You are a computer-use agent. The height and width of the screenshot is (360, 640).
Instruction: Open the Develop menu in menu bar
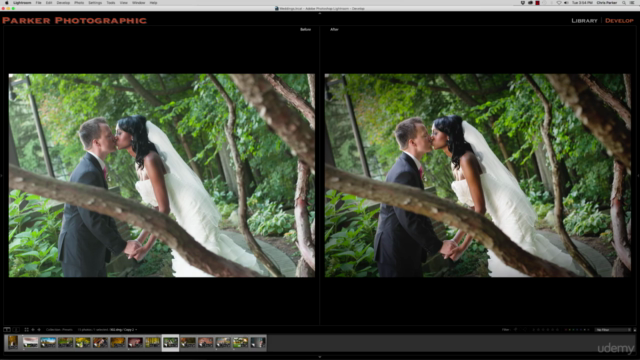click(63, 2)
